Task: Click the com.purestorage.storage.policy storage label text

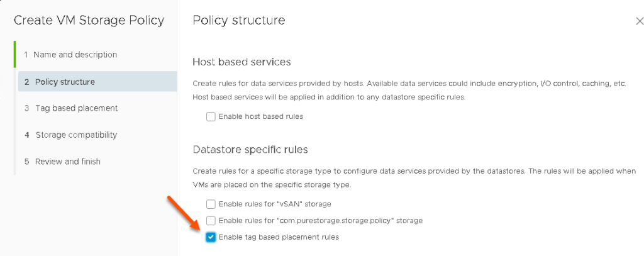Action: [320, 221]
